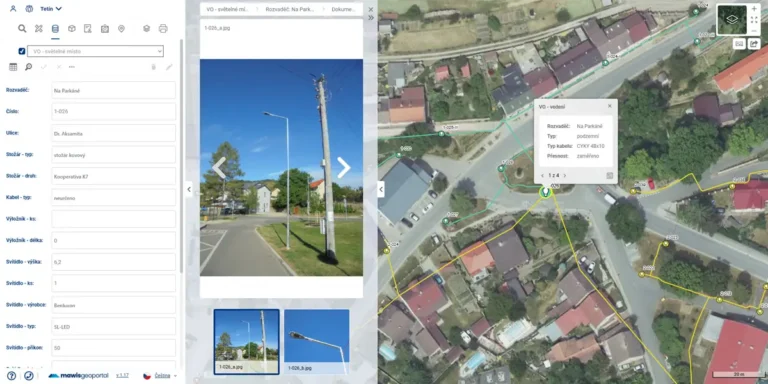Go to next result in map popup
This screenshot has height=384, width=768.
pos(564,175)
